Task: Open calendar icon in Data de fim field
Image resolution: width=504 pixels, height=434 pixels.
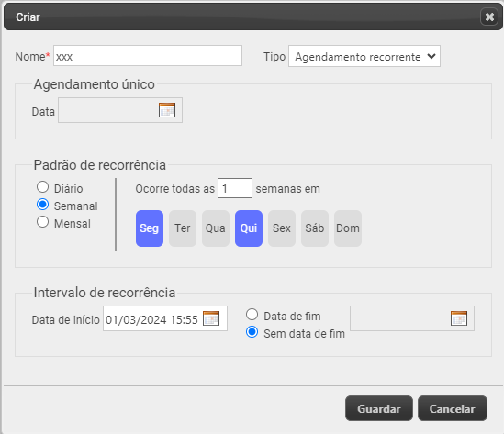Action: point(459,318)
